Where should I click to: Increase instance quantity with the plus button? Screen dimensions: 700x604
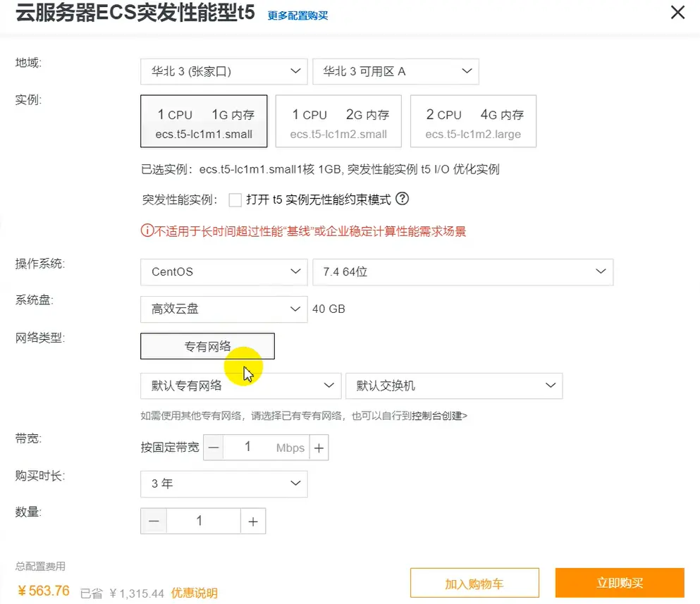(253, 521)
